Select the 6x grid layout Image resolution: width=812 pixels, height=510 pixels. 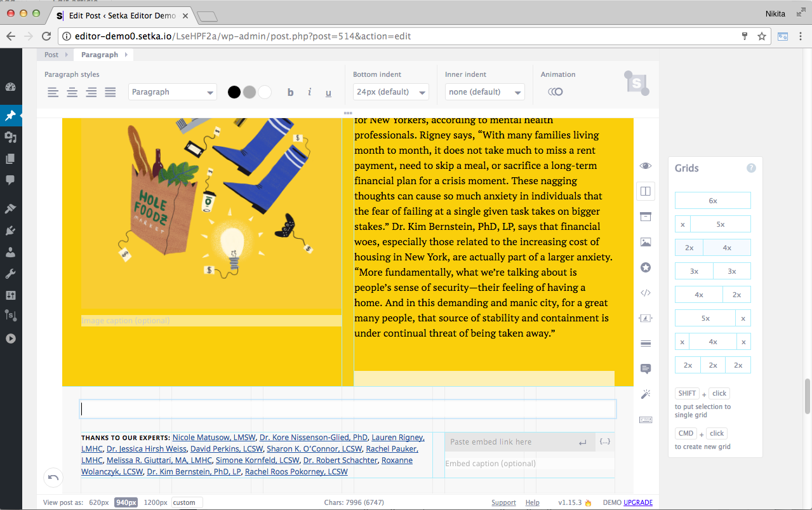[712, 200]
